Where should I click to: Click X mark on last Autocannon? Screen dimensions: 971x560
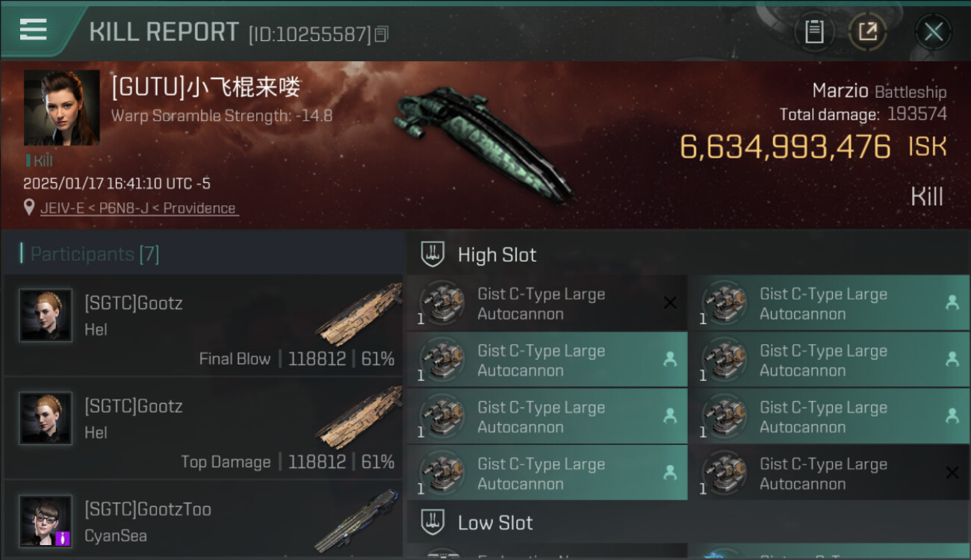(x=952, y=473)
